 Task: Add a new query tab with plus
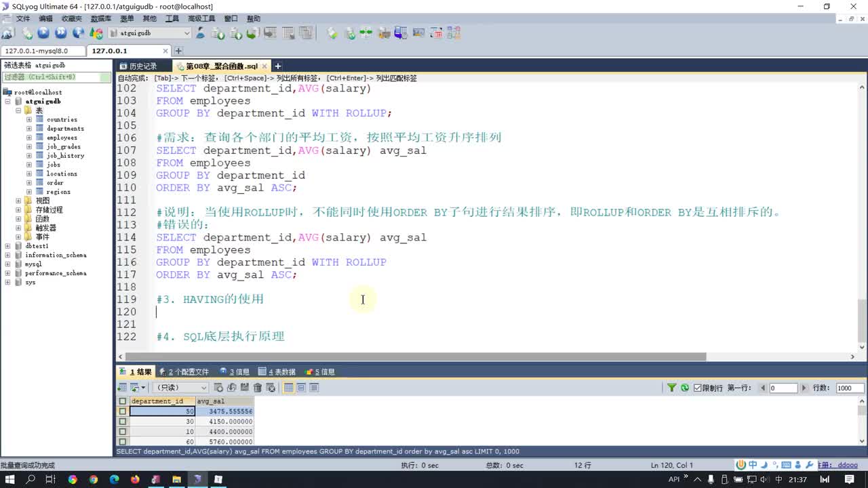[x=277, y=66]
